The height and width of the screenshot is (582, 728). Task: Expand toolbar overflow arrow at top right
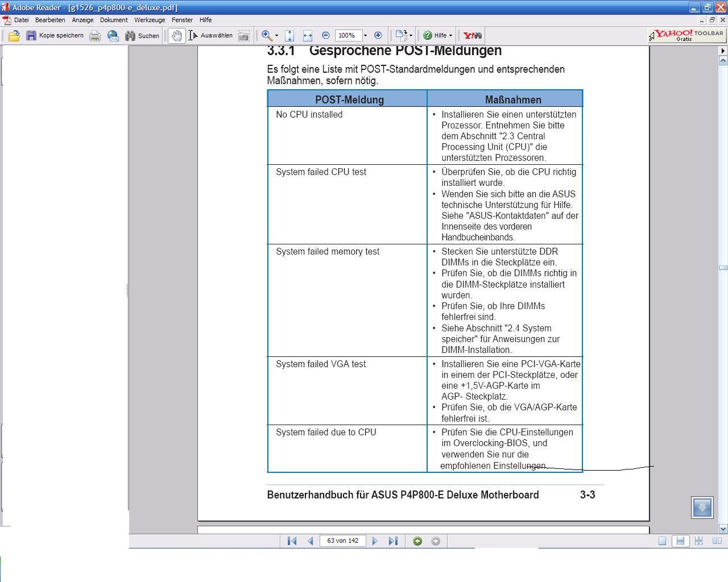coord(723,51)
